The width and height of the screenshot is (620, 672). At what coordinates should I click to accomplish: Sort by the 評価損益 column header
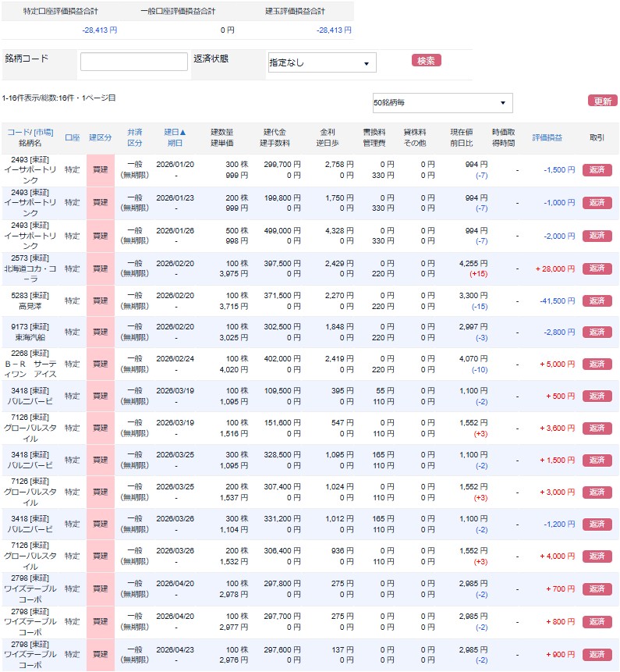pyautogui.click(x=547, y=137)
